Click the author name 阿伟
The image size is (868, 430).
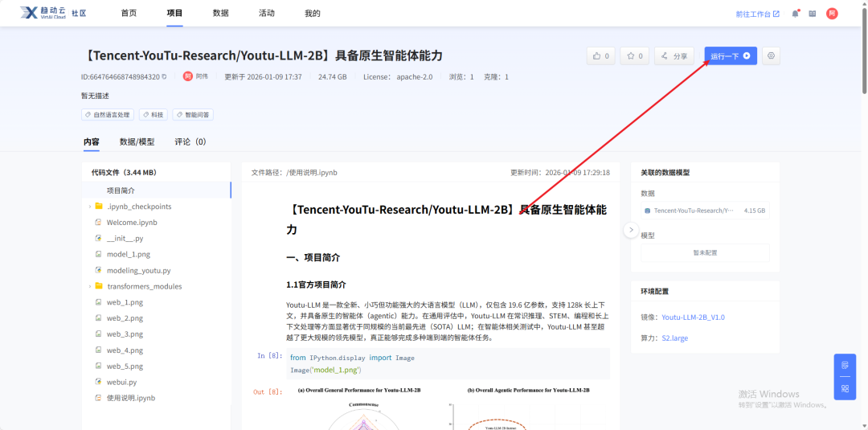tap(202, 77)
